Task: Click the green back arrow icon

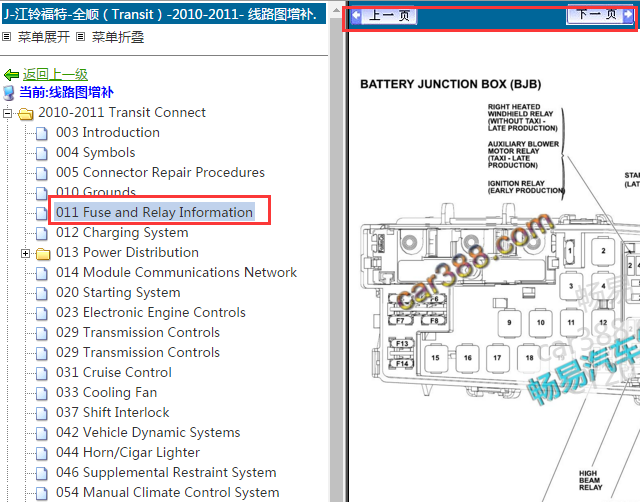Action: point(11,75)
